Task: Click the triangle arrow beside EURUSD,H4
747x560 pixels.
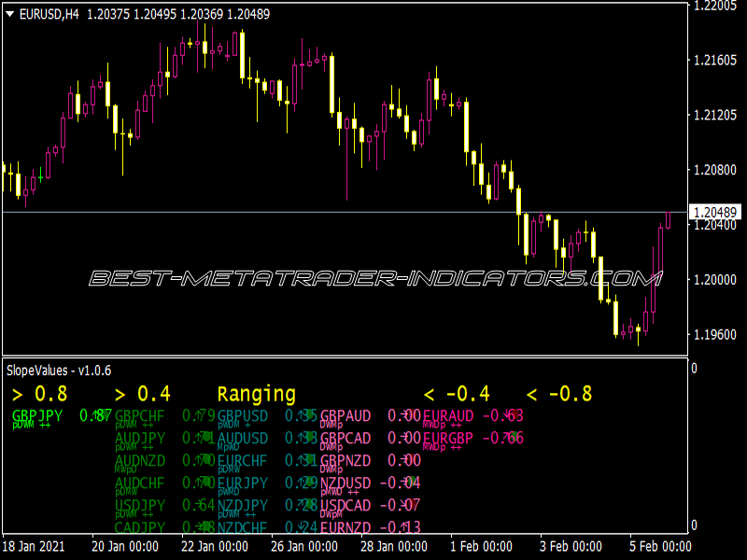Action: coord(9,14)
